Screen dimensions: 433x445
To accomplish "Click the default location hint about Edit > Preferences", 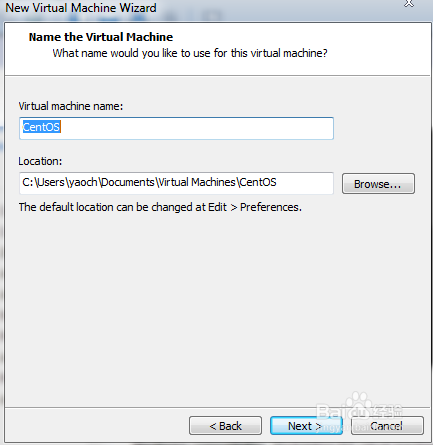I will click(x=160, y=207).
